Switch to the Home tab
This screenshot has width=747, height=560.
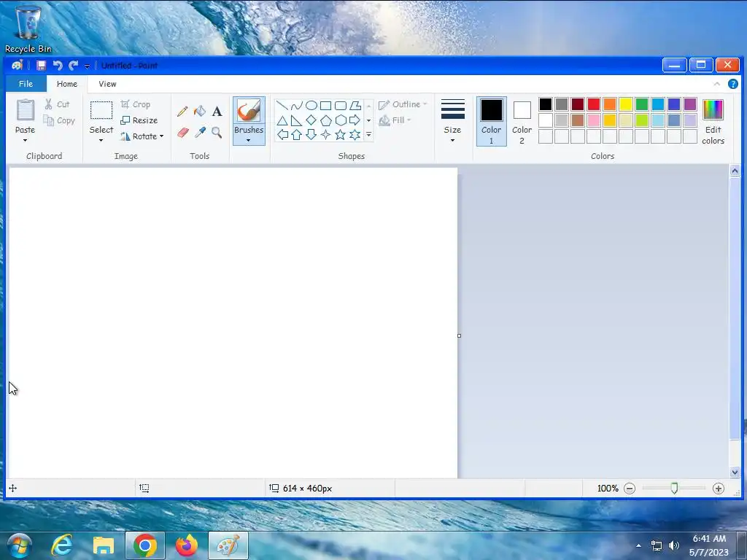[66, 84]
